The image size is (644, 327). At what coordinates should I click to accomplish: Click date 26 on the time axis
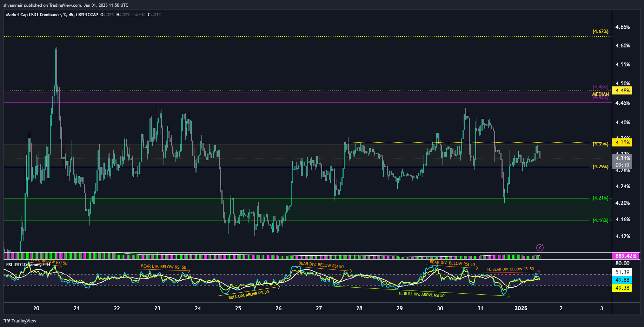[x=278, y=308]
